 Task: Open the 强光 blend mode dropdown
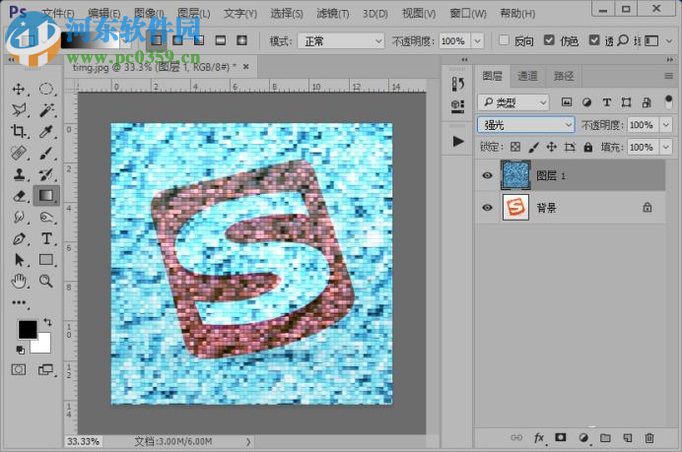527,125
